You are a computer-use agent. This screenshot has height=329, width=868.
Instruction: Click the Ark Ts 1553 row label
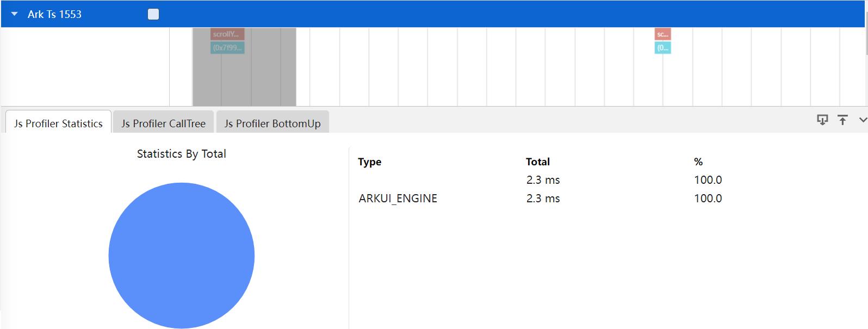tap(54, 15)
